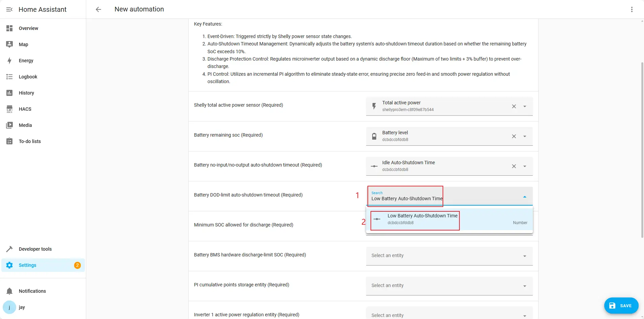Screen dimensions: 644x319
Task: Click the entity search input field
Action: pos(438,199)
